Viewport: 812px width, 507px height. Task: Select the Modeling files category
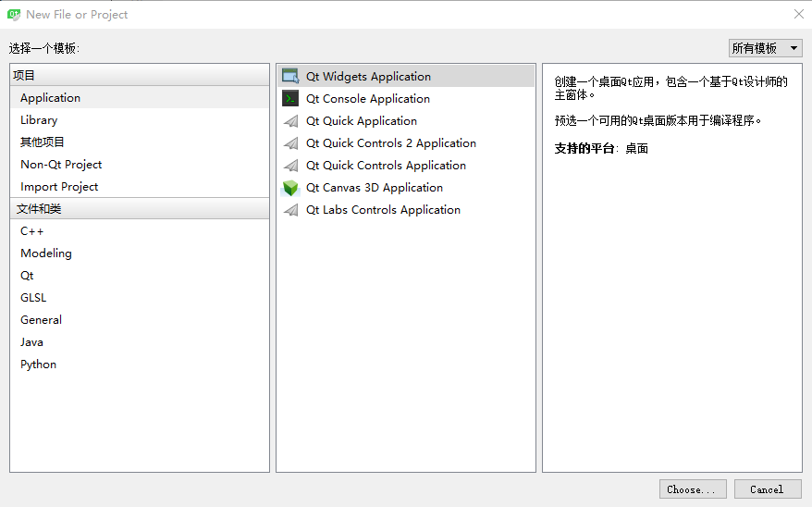click(140, 253)
